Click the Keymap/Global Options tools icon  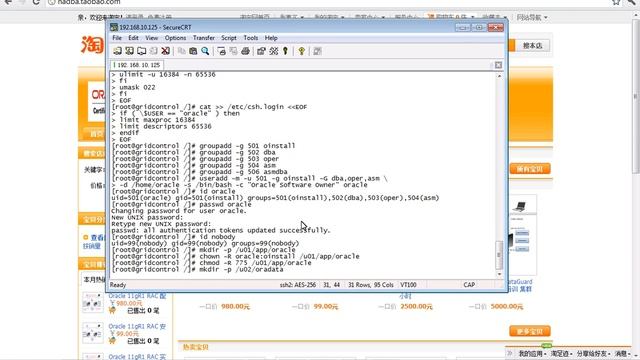point(273,51)
